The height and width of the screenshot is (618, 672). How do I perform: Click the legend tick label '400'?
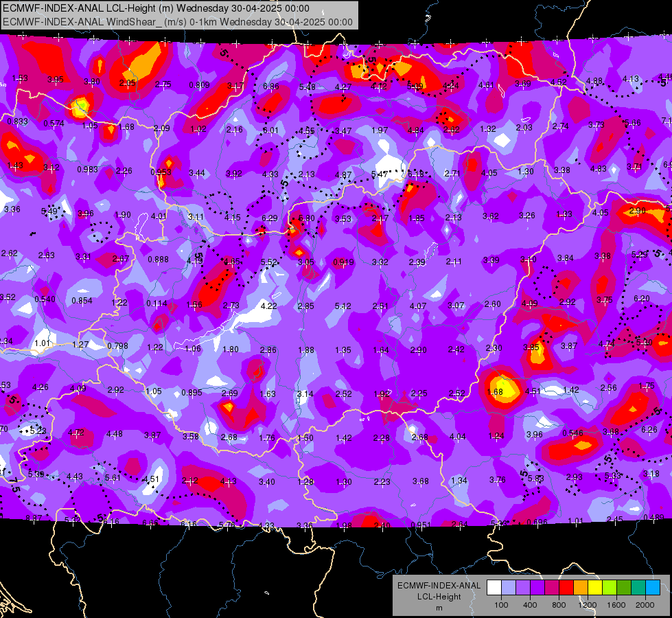[530, 605]
